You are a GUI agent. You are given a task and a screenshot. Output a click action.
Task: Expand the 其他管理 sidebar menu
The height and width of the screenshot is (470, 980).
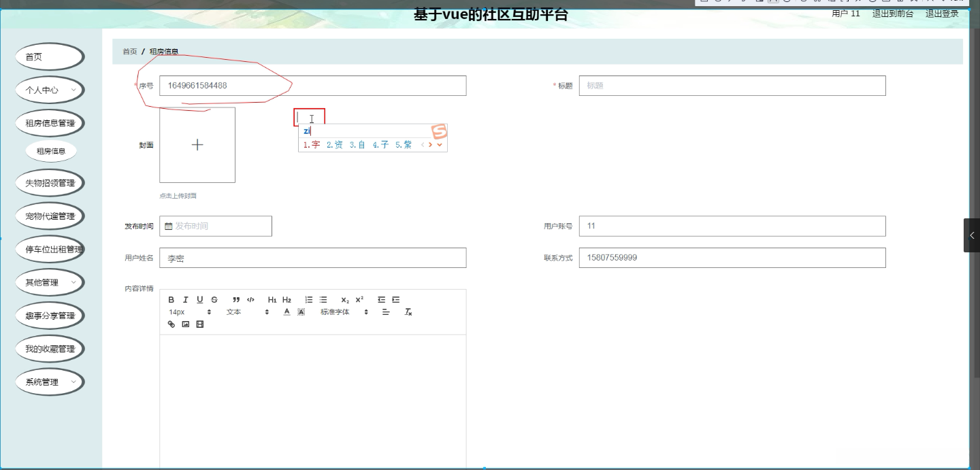click(x=50, y=282)
